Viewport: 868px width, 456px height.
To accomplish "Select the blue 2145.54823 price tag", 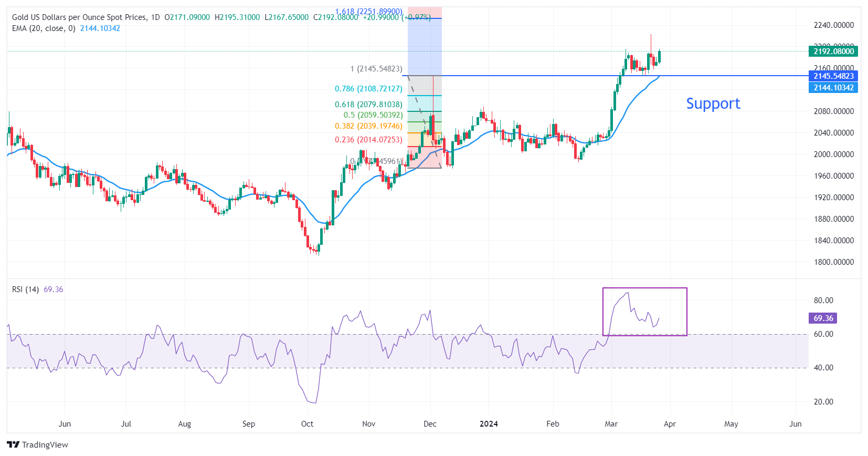I will pyautogui.click(x=833, y=76).
